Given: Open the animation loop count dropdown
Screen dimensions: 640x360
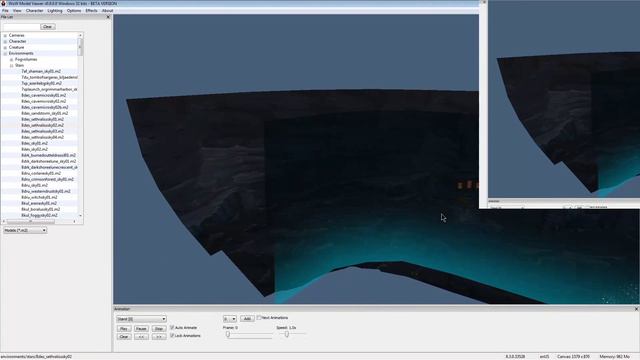Looking at the screenshot, I should pyautogui.click(x=230, y=319).
